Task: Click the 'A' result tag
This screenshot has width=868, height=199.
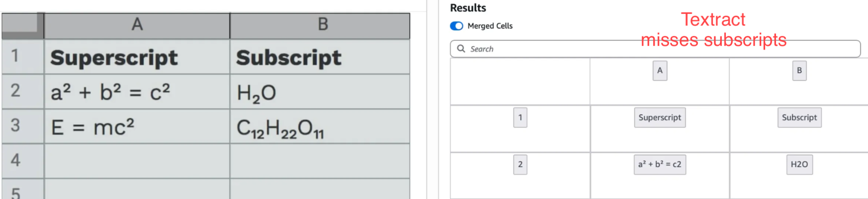Action: tap(660, 71)
